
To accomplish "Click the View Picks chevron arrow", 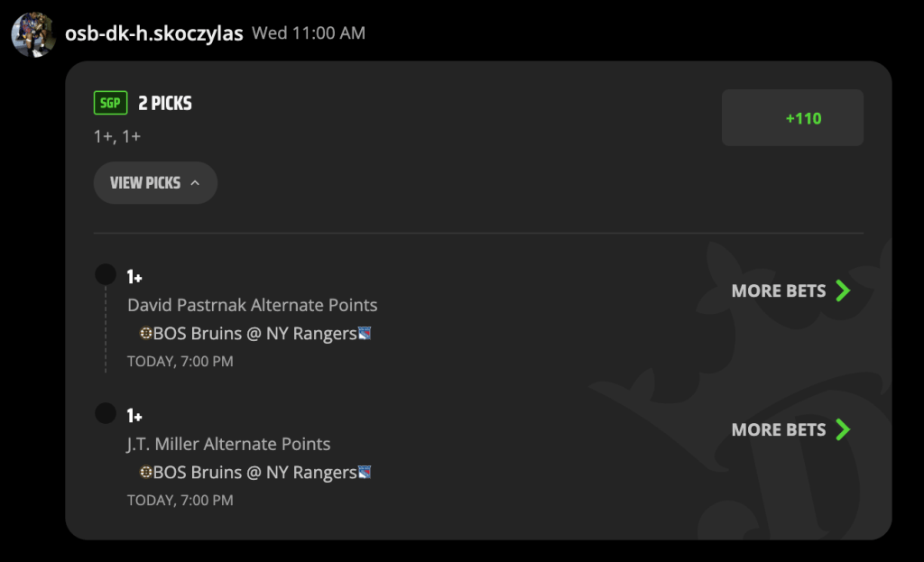I will coord(195,183).
